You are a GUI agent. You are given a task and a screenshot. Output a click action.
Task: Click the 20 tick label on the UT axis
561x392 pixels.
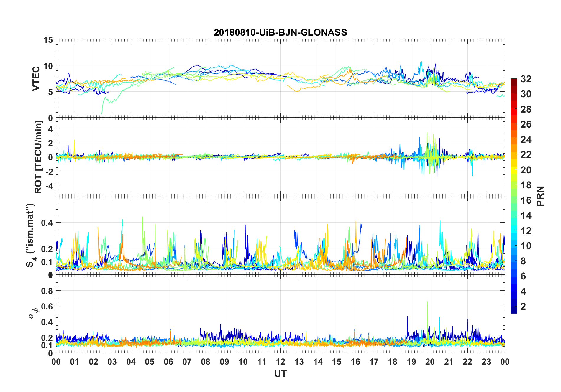tap(430, 362)
